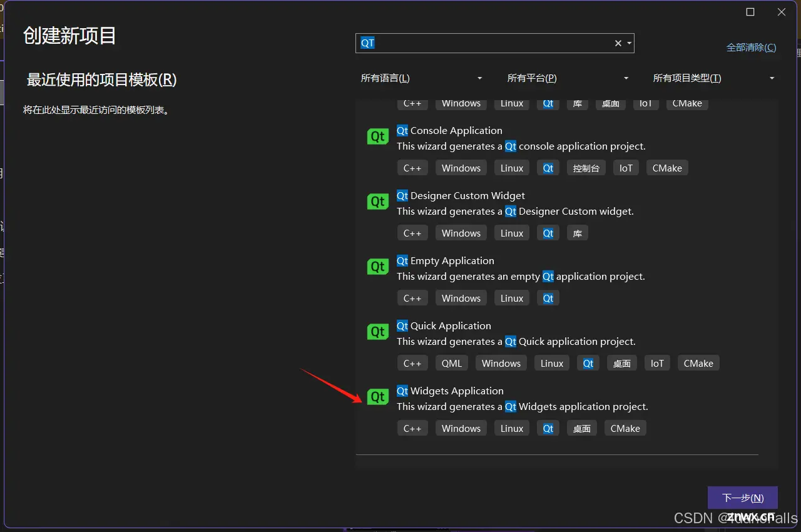Viewport: 801px width, 532px height.
Task: Click the IoT tag under Qt Console Application
Action: pyautogui.click(x=626, y=168)
